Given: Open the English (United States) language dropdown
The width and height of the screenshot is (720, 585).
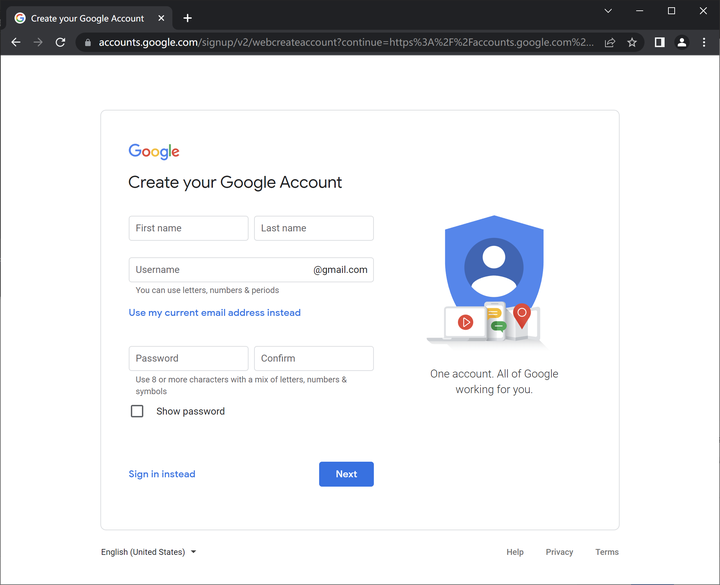Looking at the screenshot, I should [x=148, y=552].
